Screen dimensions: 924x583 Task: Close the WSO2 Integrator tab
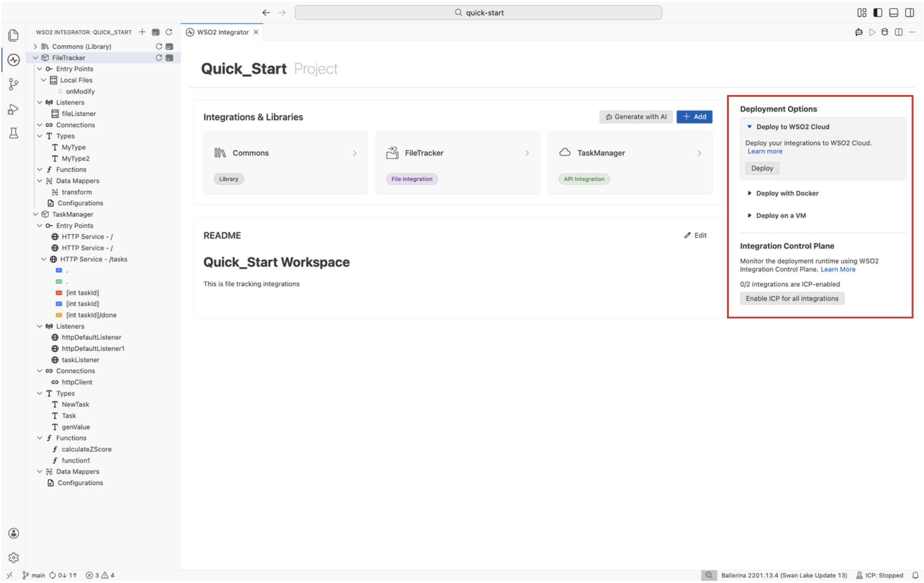point(256,32)
